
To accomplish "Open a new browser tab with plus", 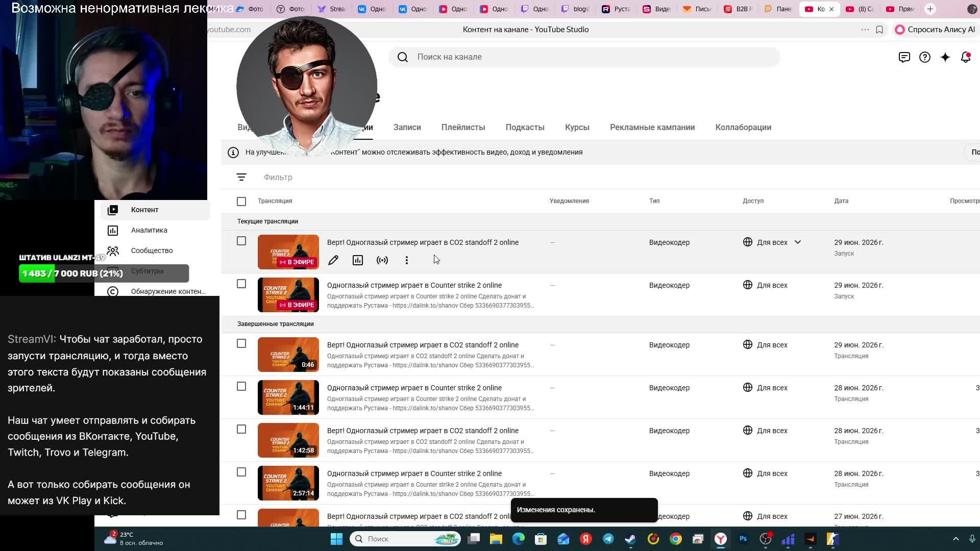I will (x=930, y=9).
